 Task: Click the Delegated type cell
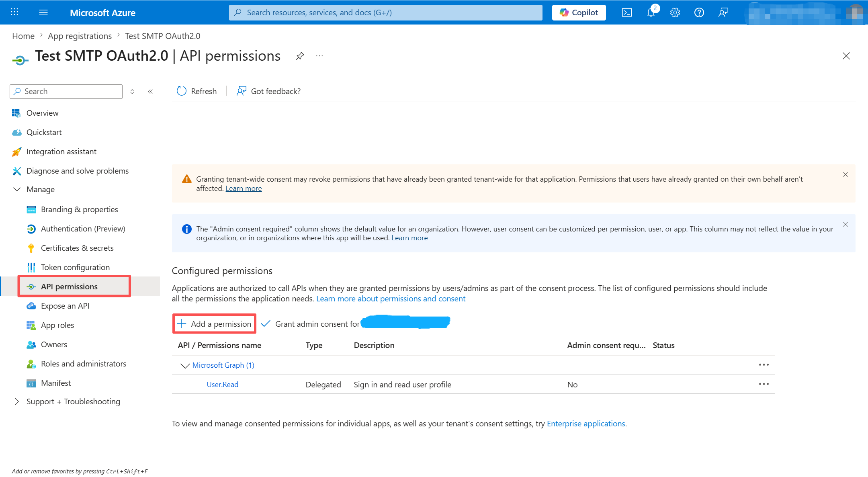(323, 385)
